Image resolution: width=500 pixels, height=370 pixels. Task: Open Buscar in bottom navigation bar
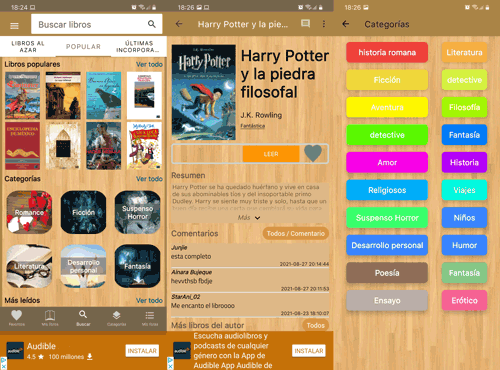83,318
